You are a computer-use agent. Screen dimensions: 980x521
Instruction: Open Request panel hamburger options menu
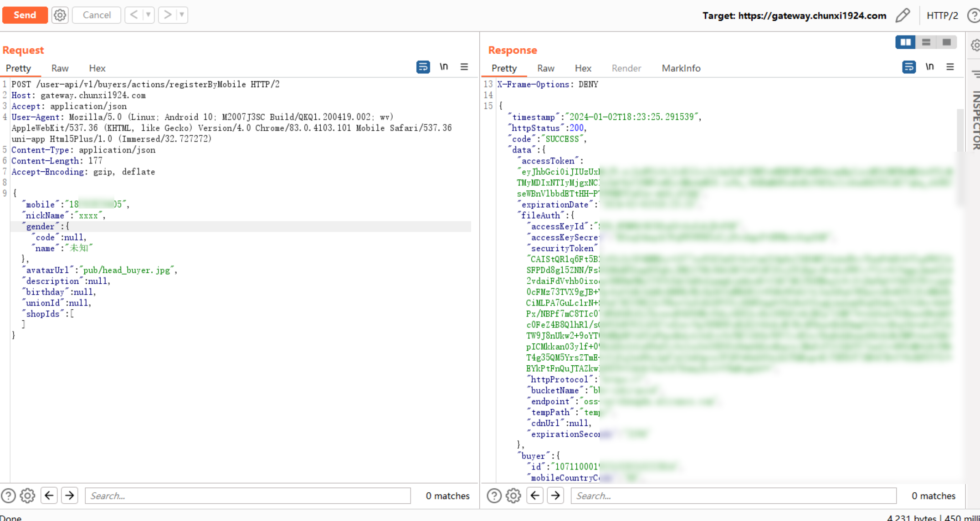(x=464, y=67)
